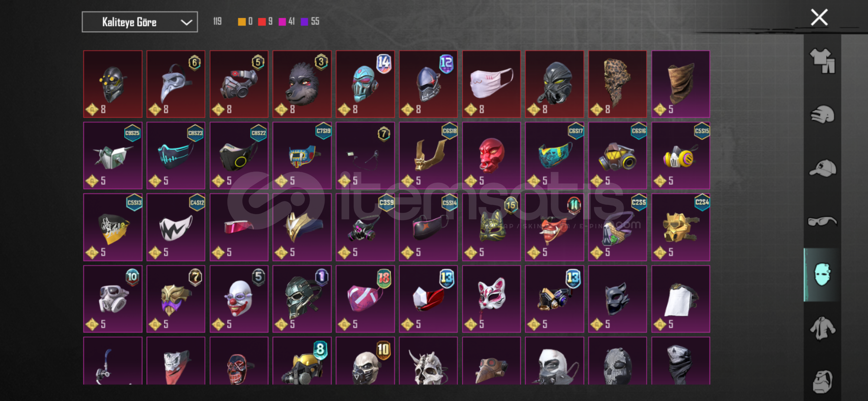Open the jacket category icon

tap(822, 328)
